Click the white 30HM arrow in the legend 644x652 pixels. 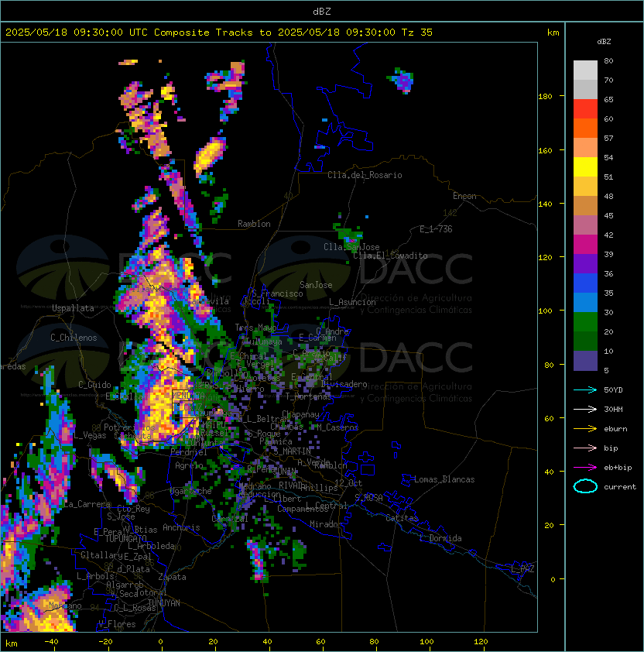pos(585,409)
